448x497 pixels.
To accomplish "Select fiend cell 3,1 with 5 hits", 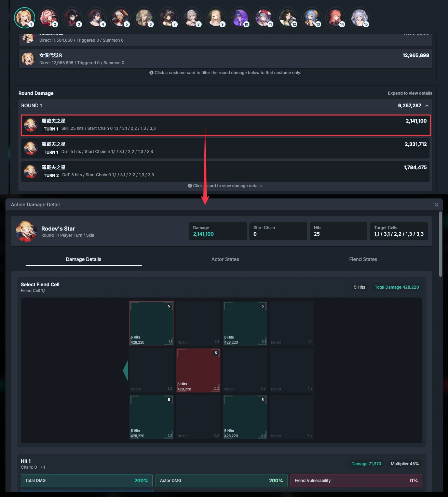I will pos(245,323).
